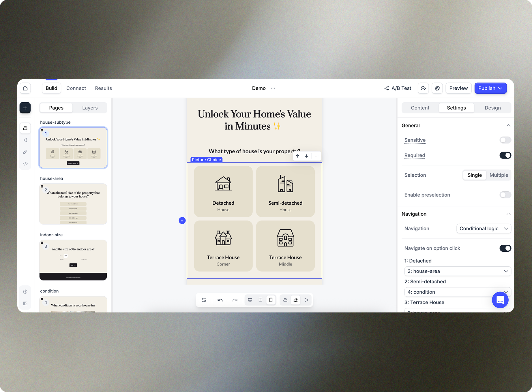Open the Design tab
532x392 pixels.
point(493,108)
